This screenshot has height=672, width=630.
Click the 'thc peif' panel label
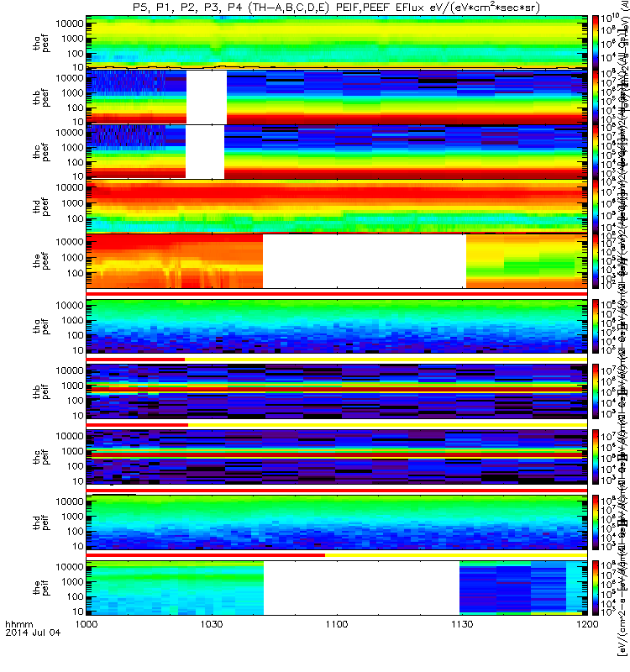click(x=41, y=457)
